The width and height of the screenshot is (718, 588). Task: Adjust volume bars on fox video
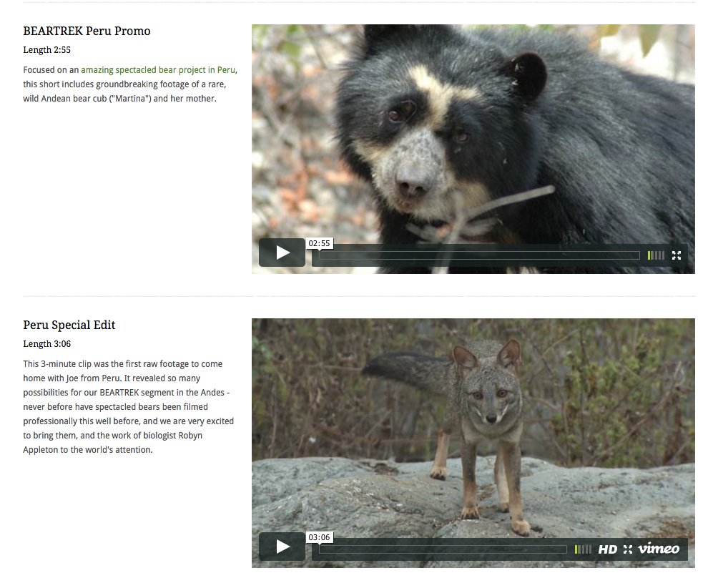[583, 549]
